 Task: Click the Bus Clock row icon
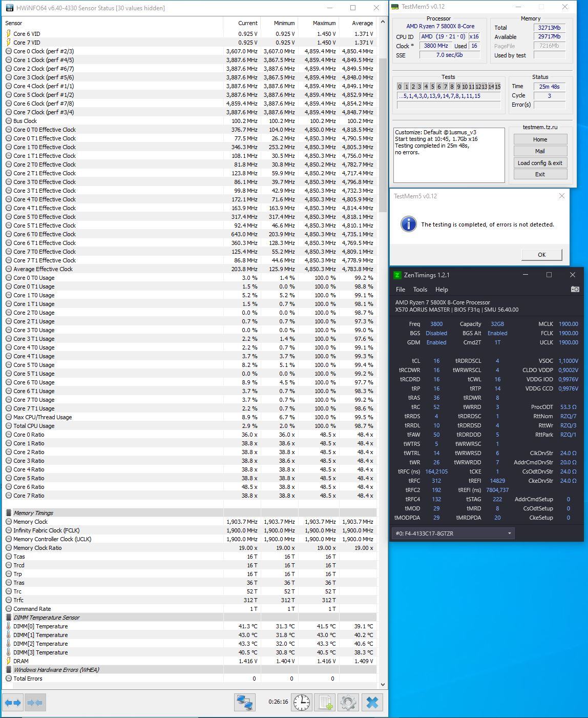point(9,121)
